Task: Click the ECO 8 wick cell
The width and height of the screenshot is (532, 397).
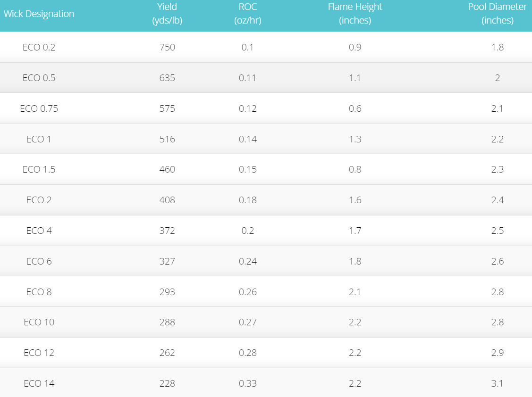Action: (39, 292)
